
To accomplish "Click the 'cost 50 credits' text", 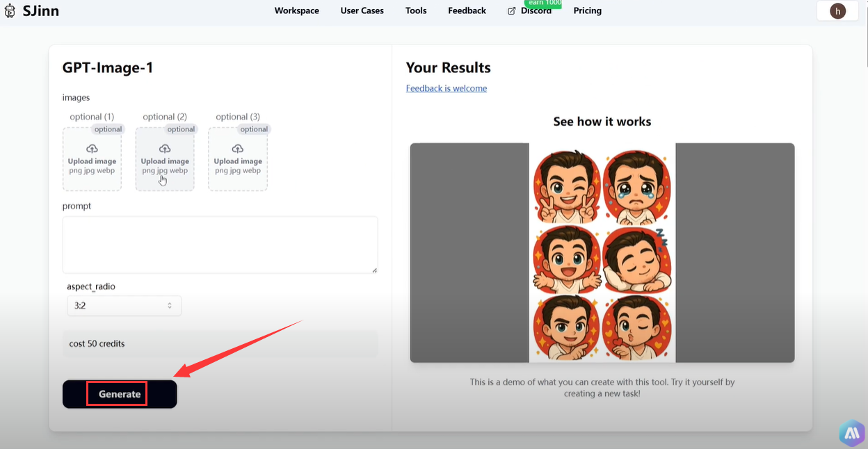I will point(97,343).
